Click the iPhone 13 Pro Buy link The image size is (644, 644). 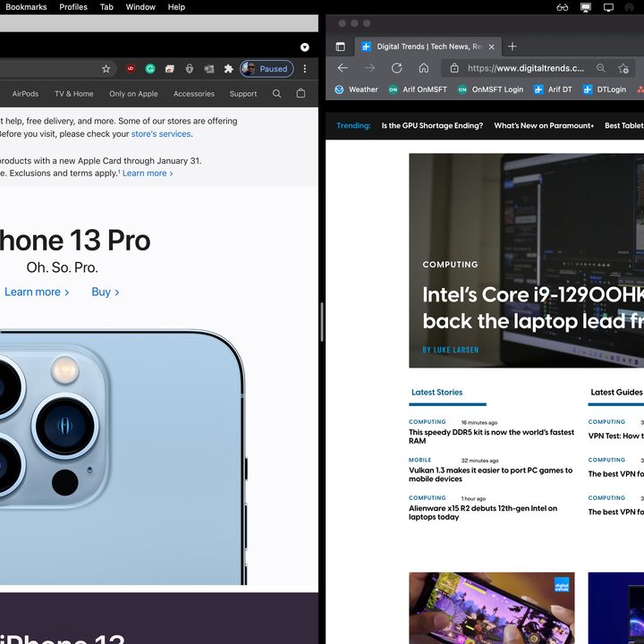(x=106, y=292)
